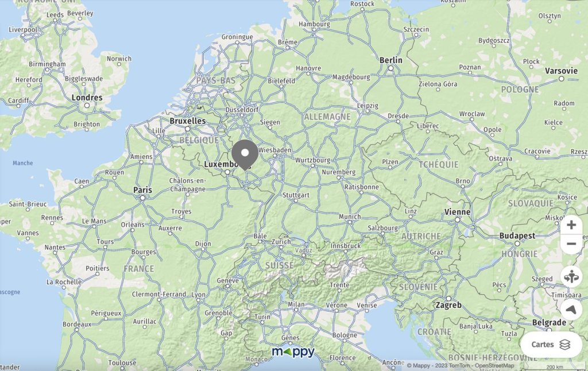The height and width of the screenshot is (371, 588).
Task: Select the Milan city marker
Action: (x=296, y=310)
